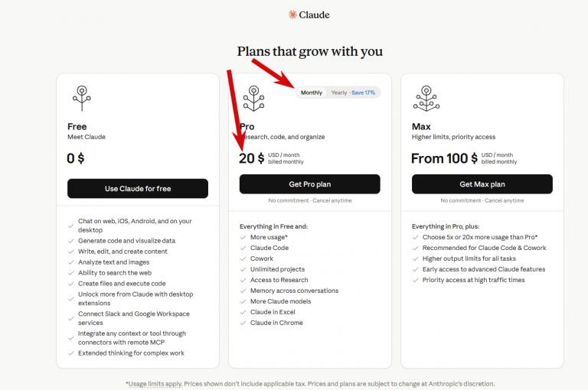Click Get Max plan button
The width and height of the screenshot is (588, 390).
tap(482, 184)
